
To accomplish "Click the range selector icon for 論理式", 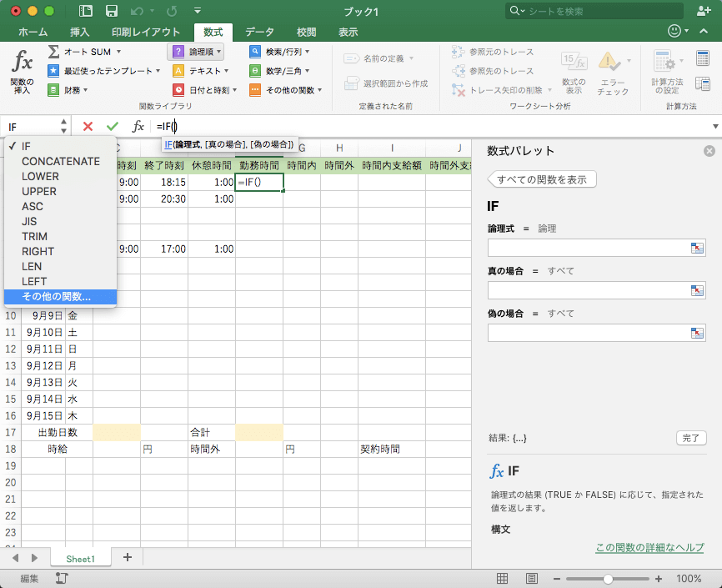I will (697, 248).
